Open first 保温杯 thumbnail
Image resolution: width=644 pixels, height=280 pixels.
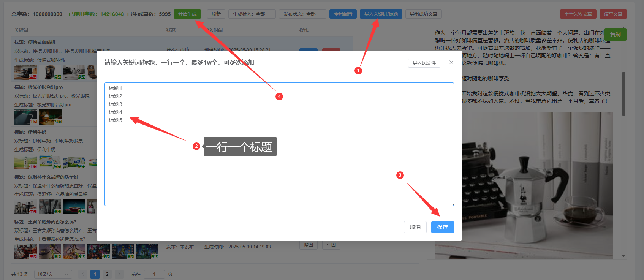[x=26, y=207]
